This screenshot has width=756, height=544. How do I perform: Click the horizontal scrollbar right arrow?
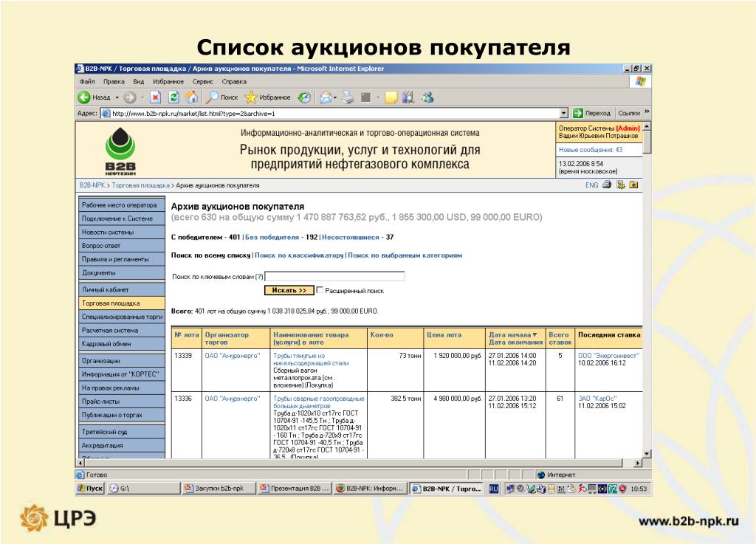[x=638, y=463]
